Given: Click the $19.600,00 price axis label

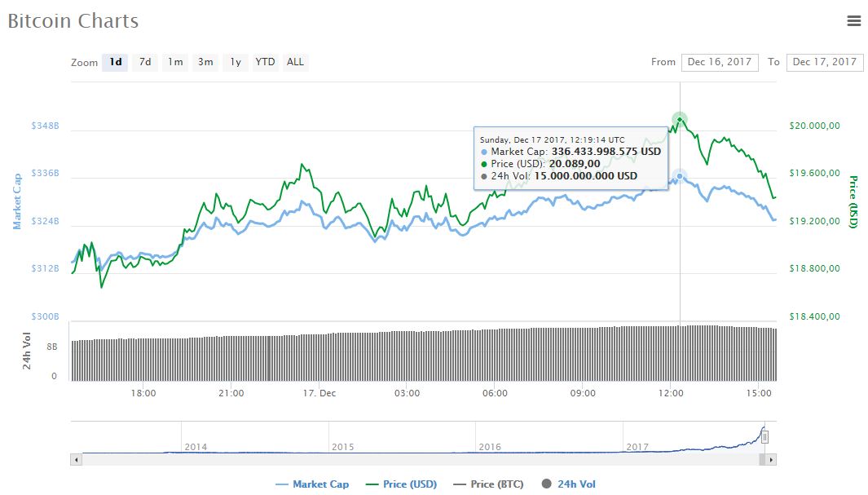Looking at the screenshot, I should [814, 174].
